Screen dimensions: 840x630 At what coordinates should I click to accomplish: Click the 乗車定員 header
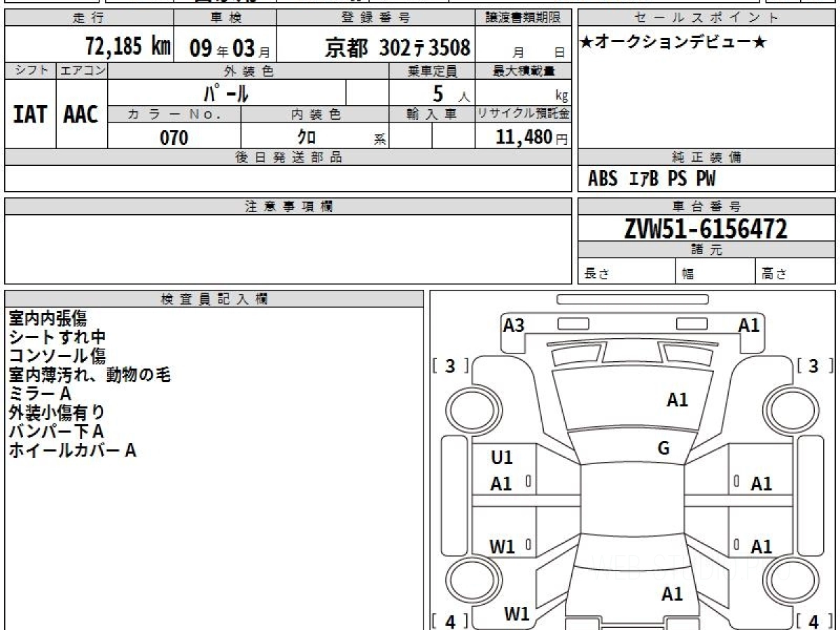pos(432,71)
